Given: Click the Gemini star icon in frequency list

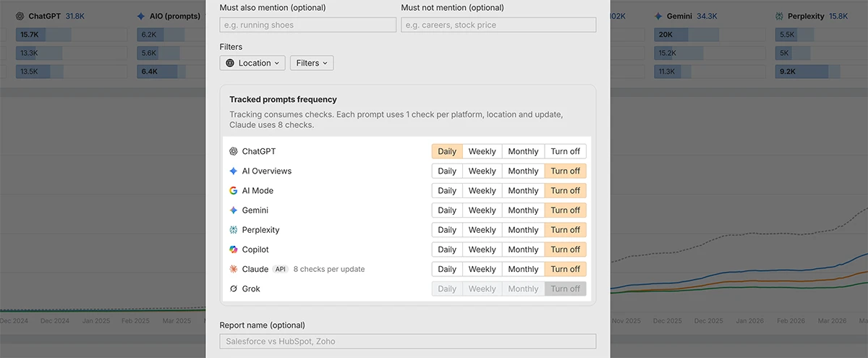Looking at the screenshot, I should [x=234, y=210].
